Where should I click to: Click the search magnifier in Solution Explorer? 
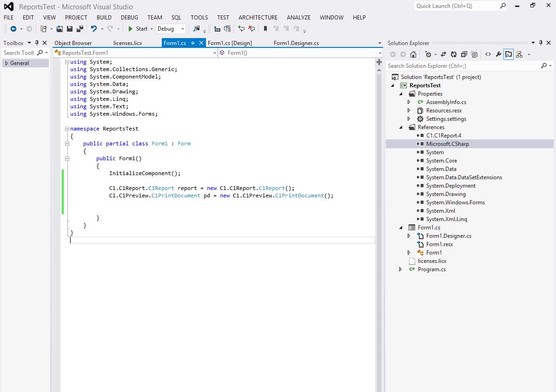(x=543, y=65)
